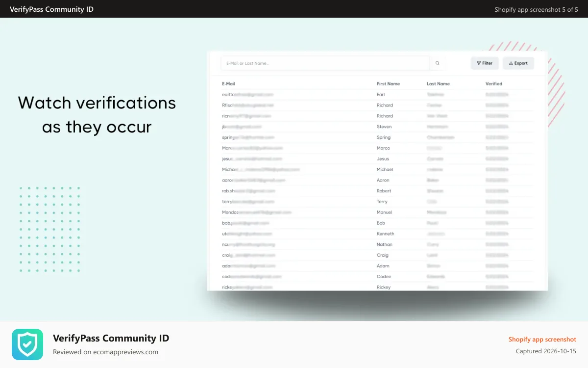
Task: Focus the E-Mail or Last Name search field
Action: pyautogui.click(x=325, y=63)
